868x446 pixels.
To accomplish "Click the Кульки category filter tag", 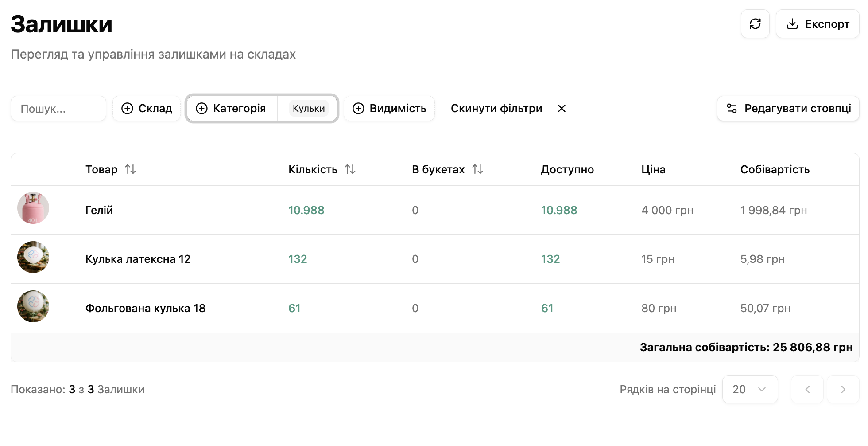I will pyautogui.click(x=309, y=109).
